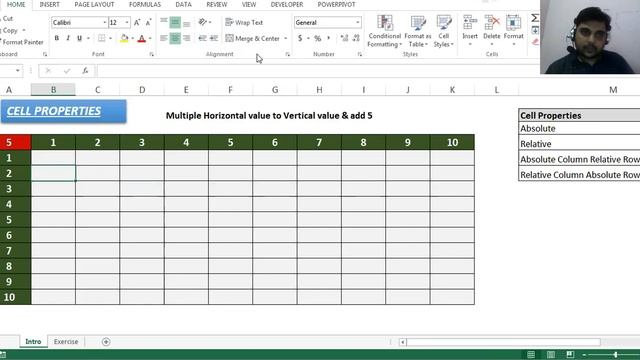Switch to Page Layout view icon
The width and height of the screenshot is (640, 360).
pyautogui.click(x=551, y=354)
